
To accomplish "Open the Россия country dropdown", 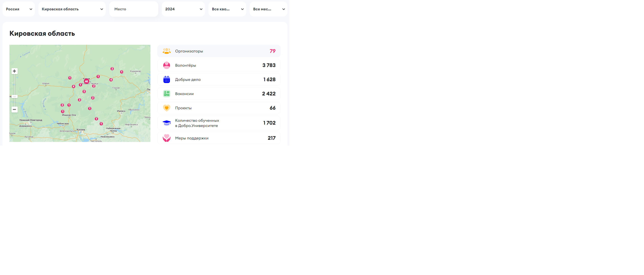I will pyautogui.click(x=19, y=9).
